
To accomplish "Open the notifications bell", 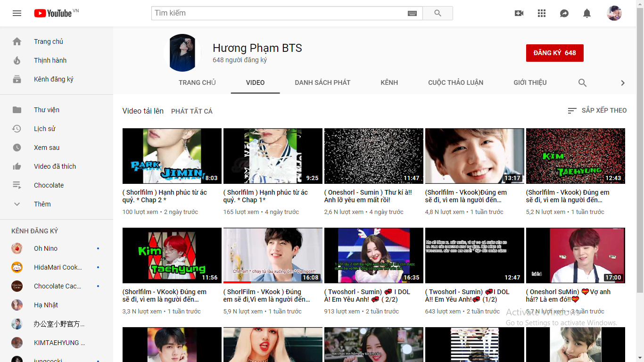I will [x=587, y=13].
